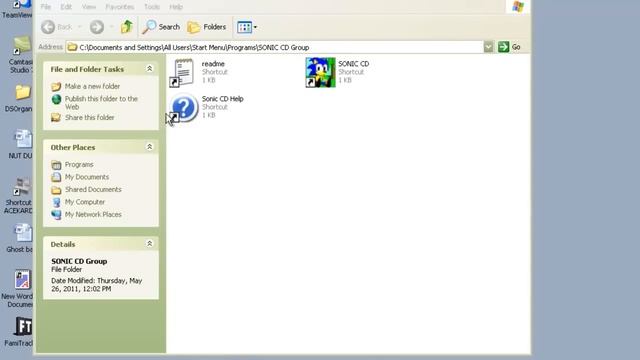Open the File menu

[46, 7]
